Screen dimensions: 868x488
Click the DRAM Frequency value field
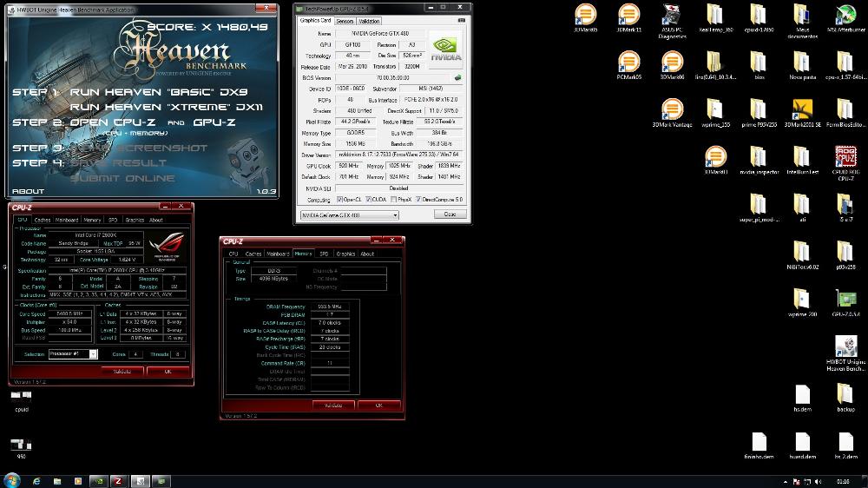point(330,307)
